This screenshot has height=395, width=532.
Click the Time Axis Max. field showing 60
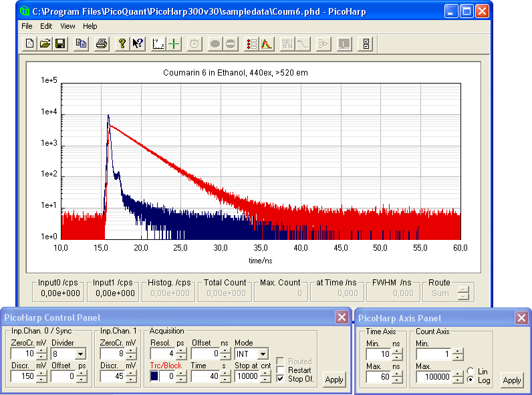pos(379,377)
